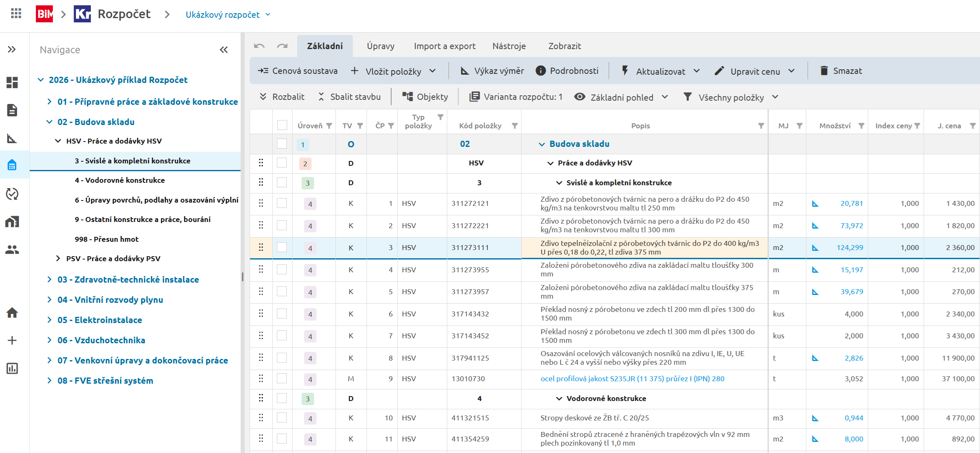Tick checkbox of Budova skladu row

pyautogui.click(x=282, y=144)
